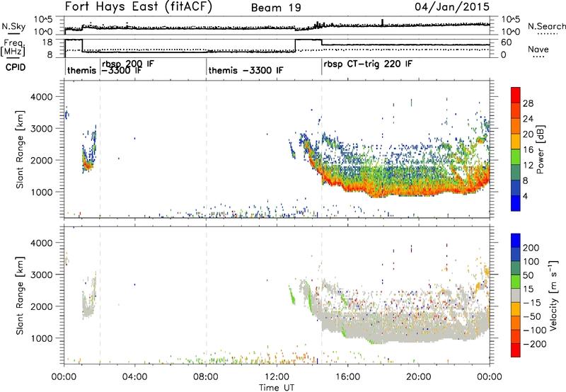Click the '18' frequency axis tick
The width and height of the screenshot is (566, 392).
pyautogui.click(x=47, y=42)
